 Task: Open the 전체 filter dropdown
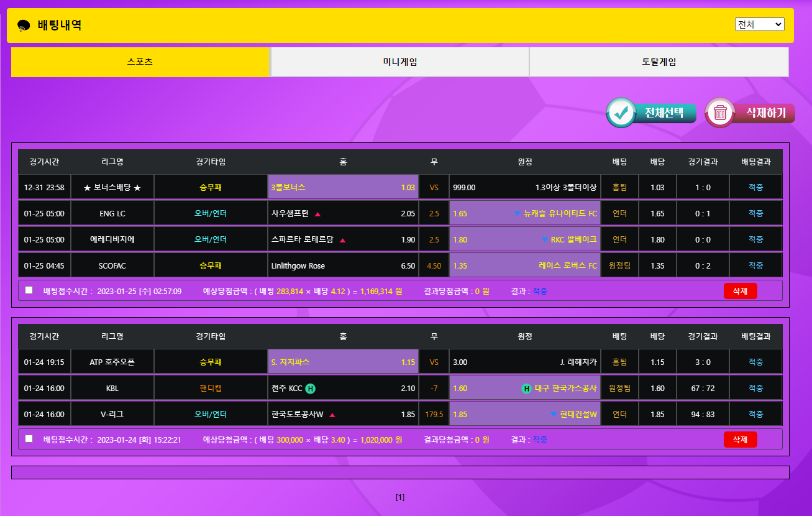759,24
